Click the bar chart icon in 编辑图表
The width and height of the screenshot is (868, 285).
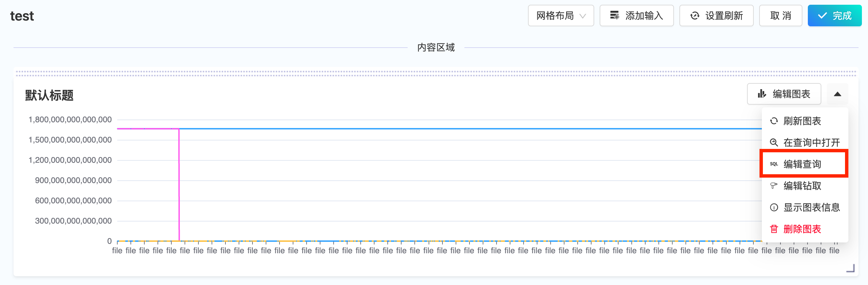[x=762, y=94]
